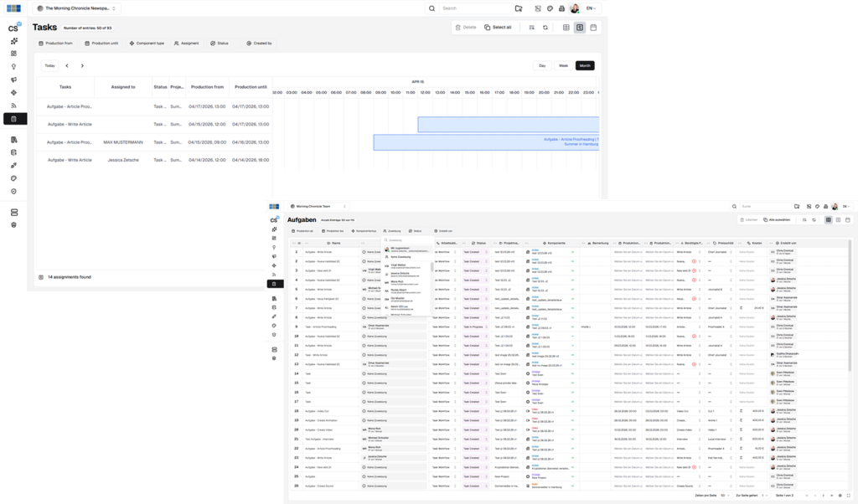This screenshot has width=858, height=504.
Task: Select the Month view toggle
Action: click(585, 65)
